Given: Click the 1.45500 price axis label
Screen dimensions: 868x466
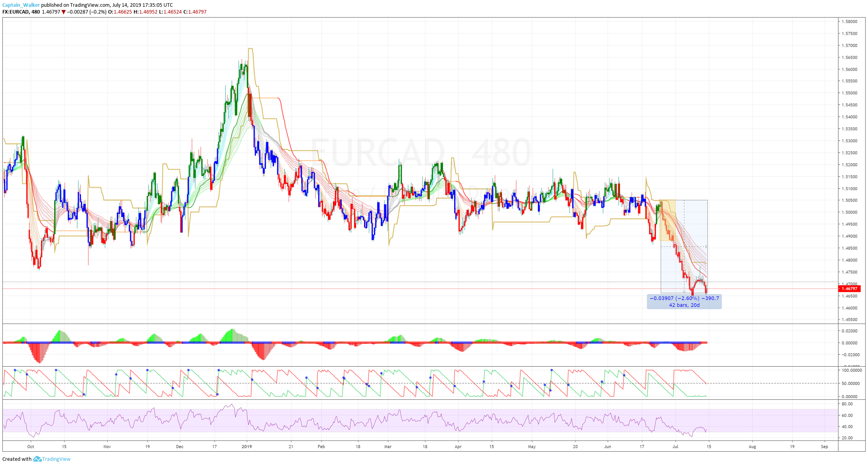Looking at the screenshot, I should [x=849, y=320].
